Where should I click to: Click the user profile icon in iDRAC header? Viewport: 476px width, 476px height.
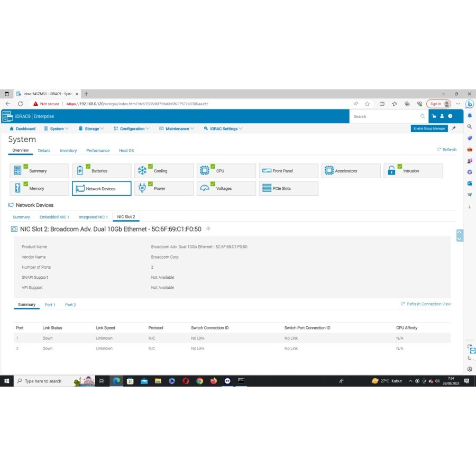pos(442,116)
